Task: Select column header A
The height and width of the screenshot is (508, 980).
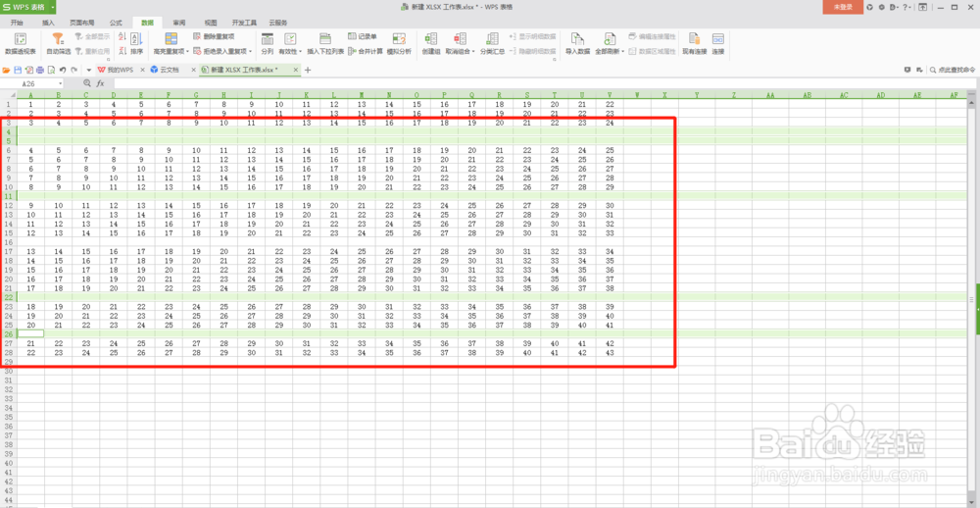Action: click(30, 95)
